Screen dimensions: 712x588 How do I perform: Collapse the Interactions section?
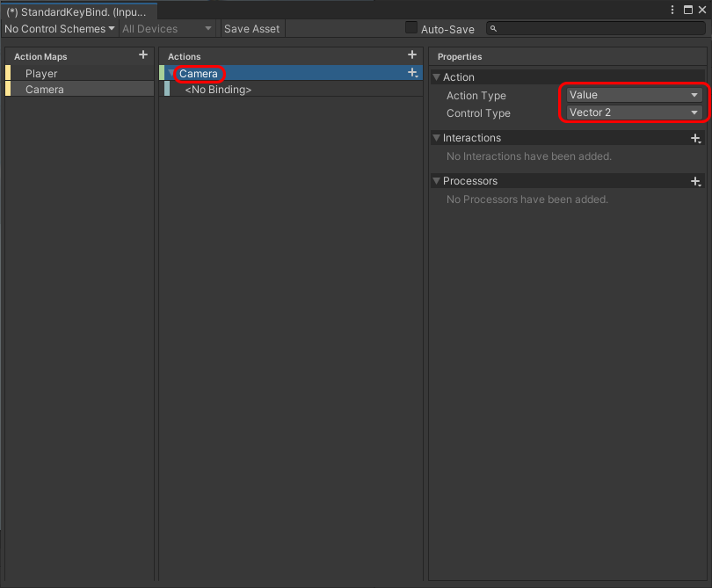[436, 138]
